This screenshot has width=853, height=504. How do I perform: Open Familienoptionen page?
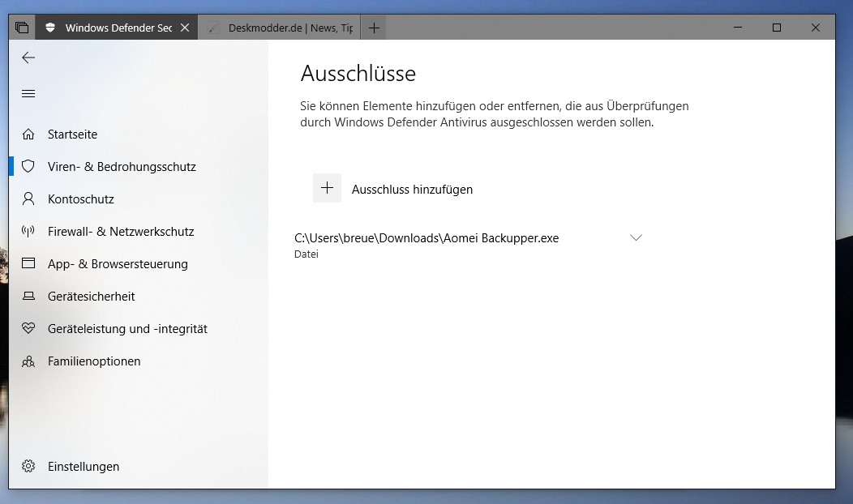pyautogui.click(x=94, y=361)
